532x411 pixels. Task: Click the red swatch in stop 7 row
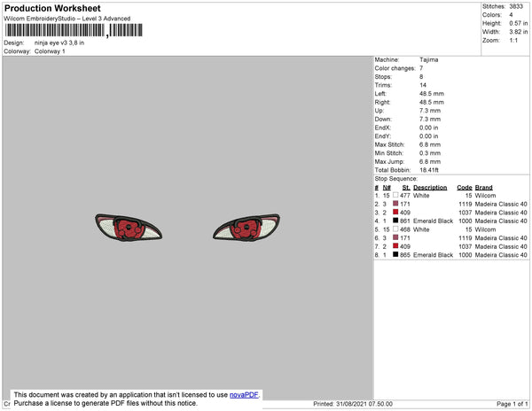(x=395, y=246)
